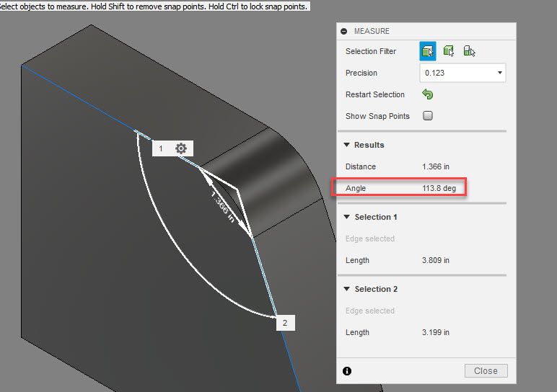Select the measurement label 2 in viewport
The width and height of the screenshot is (557, 392).
click(x=285, y=323)
